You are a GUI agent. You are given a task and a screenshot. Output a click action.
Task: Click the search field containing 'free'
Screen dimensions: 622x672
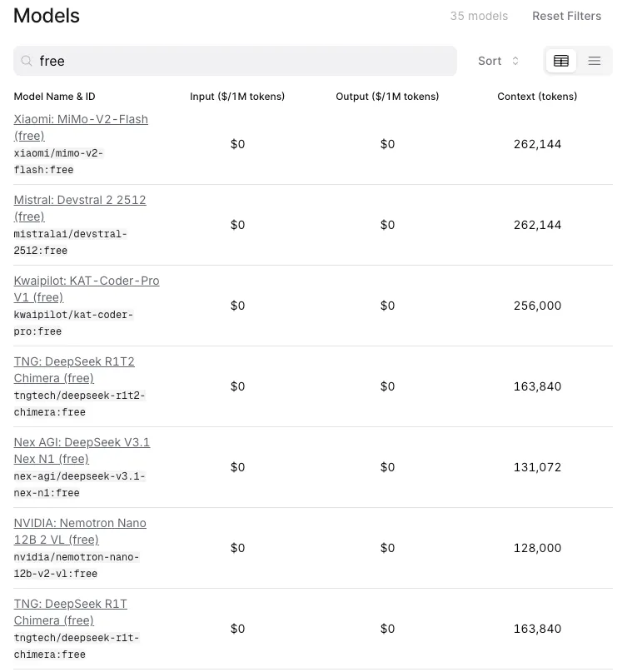(x=241, y=61)
